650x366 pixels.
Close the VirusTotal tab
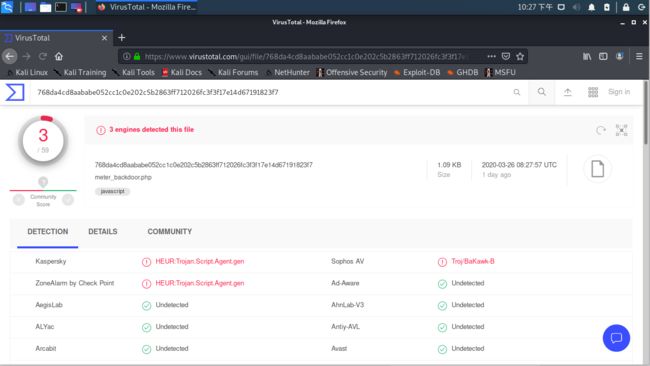coord(104,38)
